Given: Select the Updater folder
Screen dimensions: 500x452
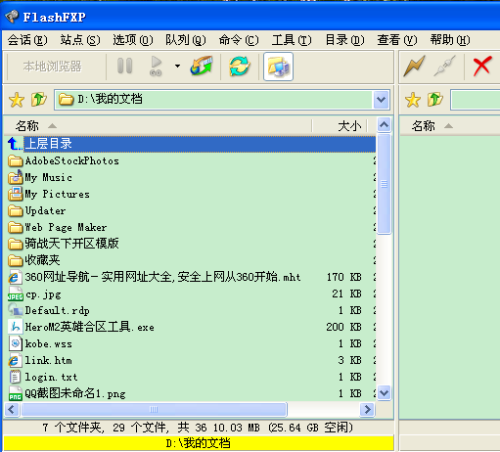Looking at the screenshot, I should click(46, 211).
